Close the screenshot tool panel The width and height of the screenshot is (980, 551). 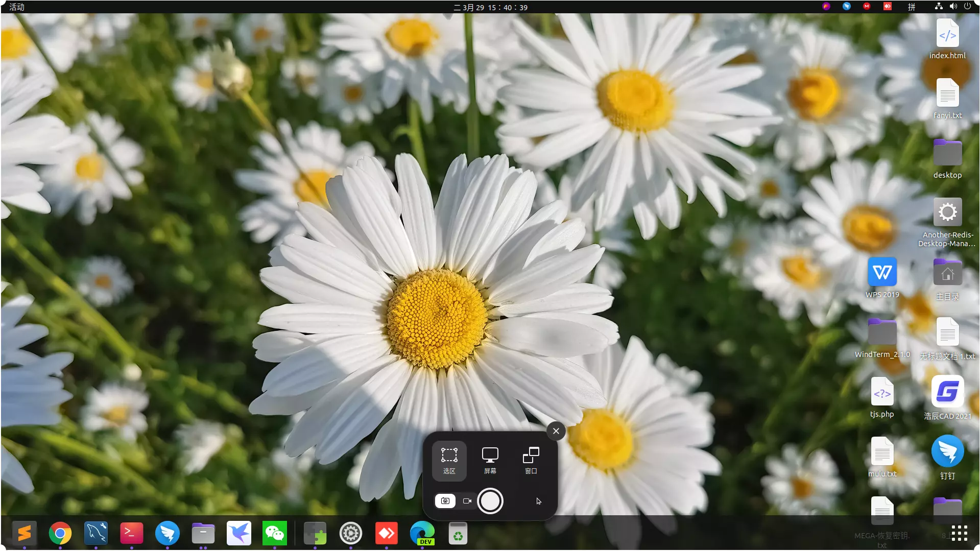click(x=556, y=431)
